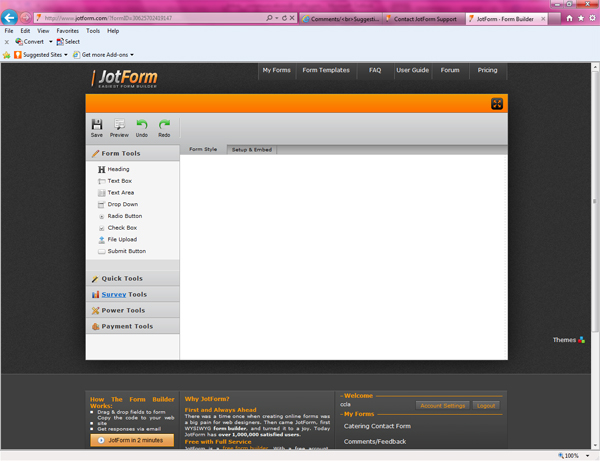Viewport: 600px width, 461px height.
Task: Expand the Payment Tools section
Action: click(132, 326)
